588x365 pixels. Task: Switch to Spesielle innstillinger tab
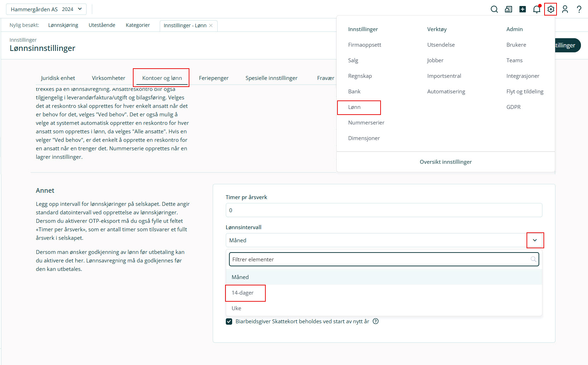pyautogui.click(x=271, y=78)
